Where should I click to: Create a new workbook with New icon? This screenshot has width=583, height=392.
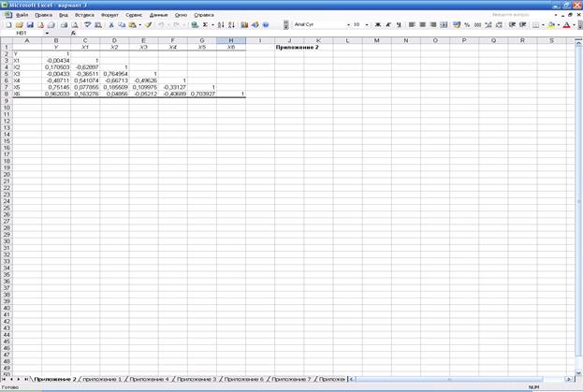pyautogui.click(x=8, y=25)
